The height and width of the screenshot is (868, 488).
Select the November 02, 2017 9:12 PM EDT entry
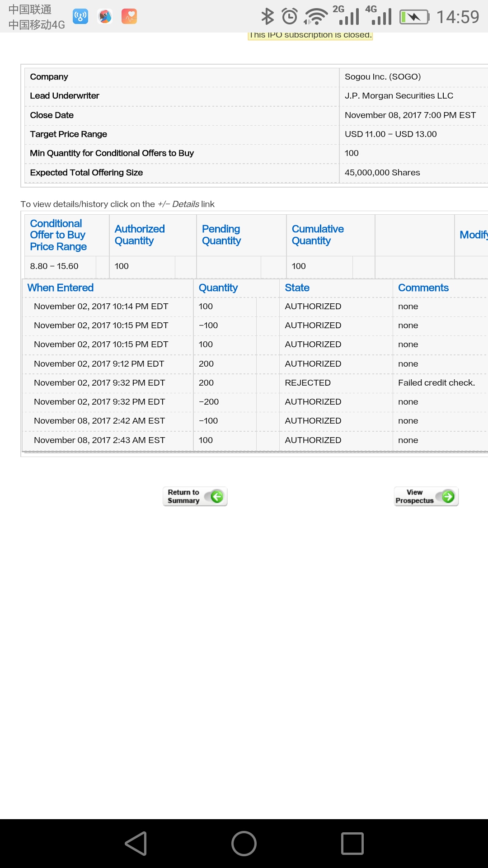pos(99,364)
